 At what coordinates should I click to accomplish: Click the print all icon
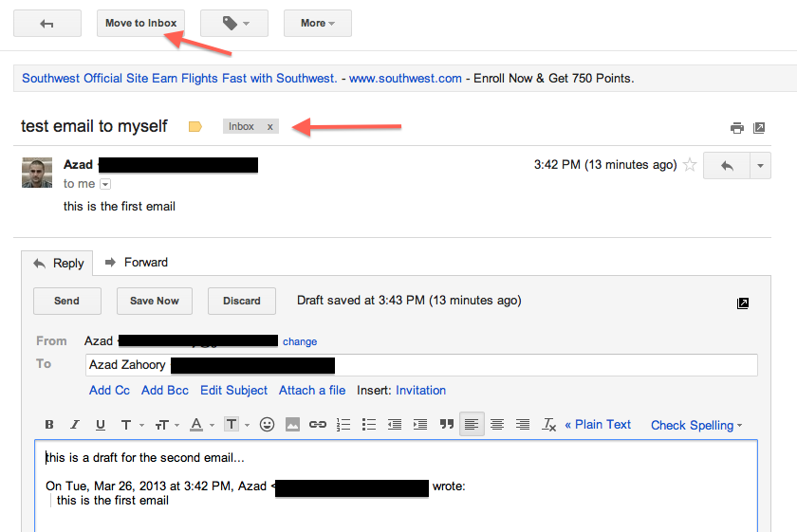(736, 128)
